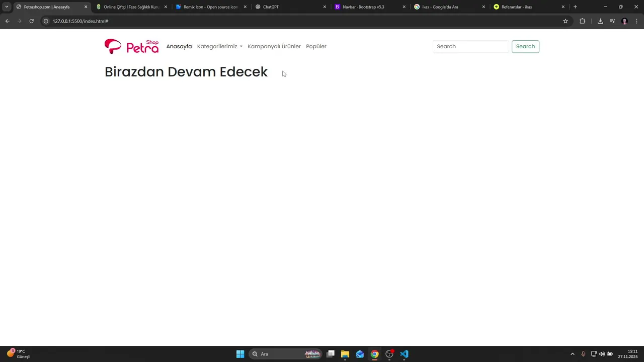Open the taskbar app with red badge
The height and width of the screenshot is (362, 644).
389,354
